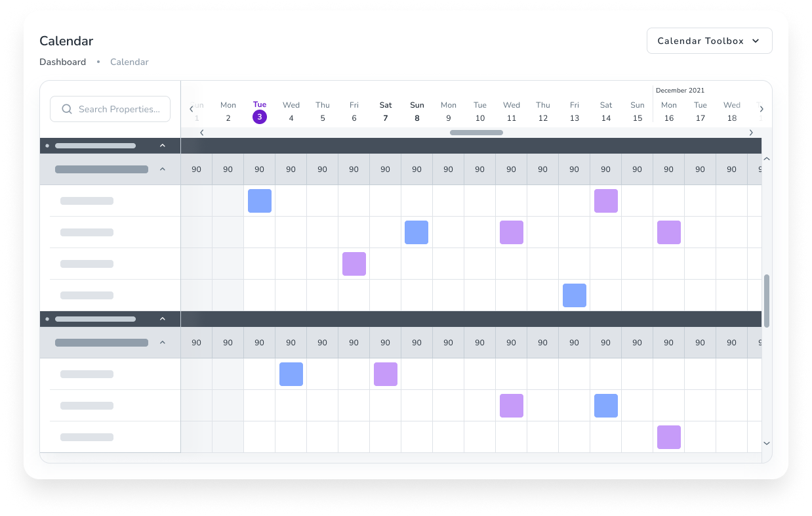This screenshot has width=812, height=516.
Task: Focus the Search Properties field
Action: tap(110, 109)
